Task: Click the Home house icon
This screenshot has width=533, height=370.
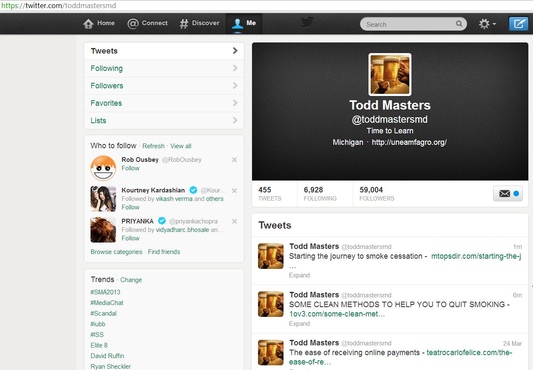Action: 88,24
